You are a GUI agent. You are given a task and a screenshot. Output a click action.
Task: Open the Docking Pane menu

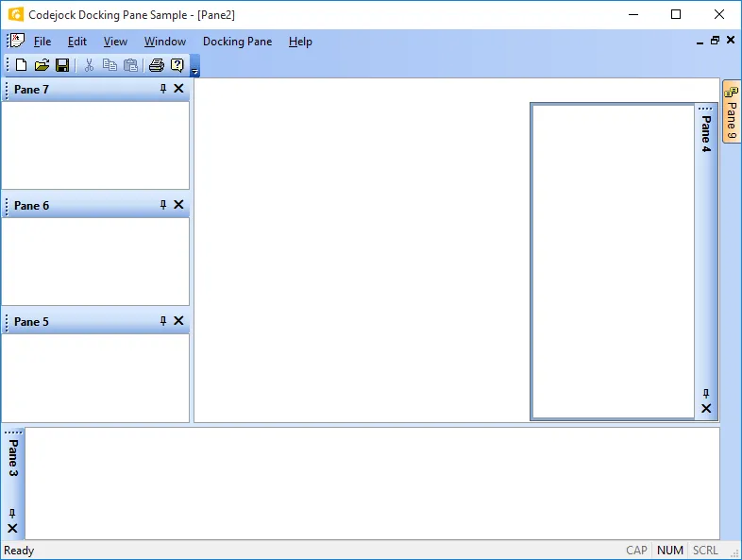tap(238, 42)
